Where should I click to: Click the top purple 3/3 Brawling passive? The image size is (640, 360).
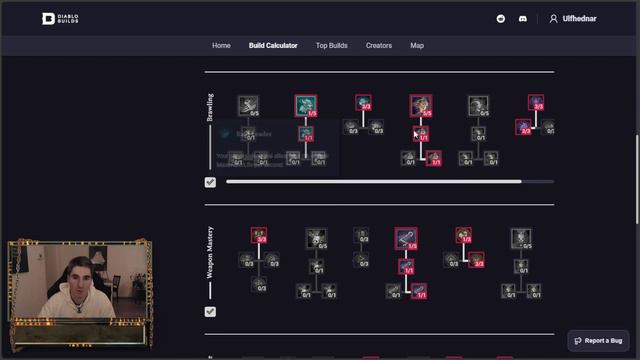(536, 102)
